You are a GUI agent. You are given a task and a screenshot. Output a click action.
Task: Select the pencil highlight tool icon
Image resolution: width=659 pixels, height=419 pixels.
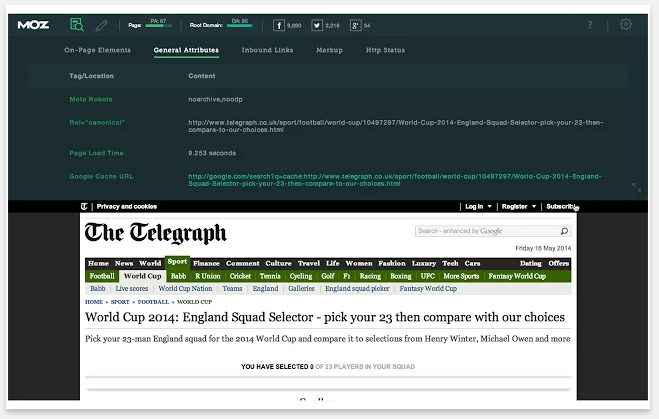[101, 26]
